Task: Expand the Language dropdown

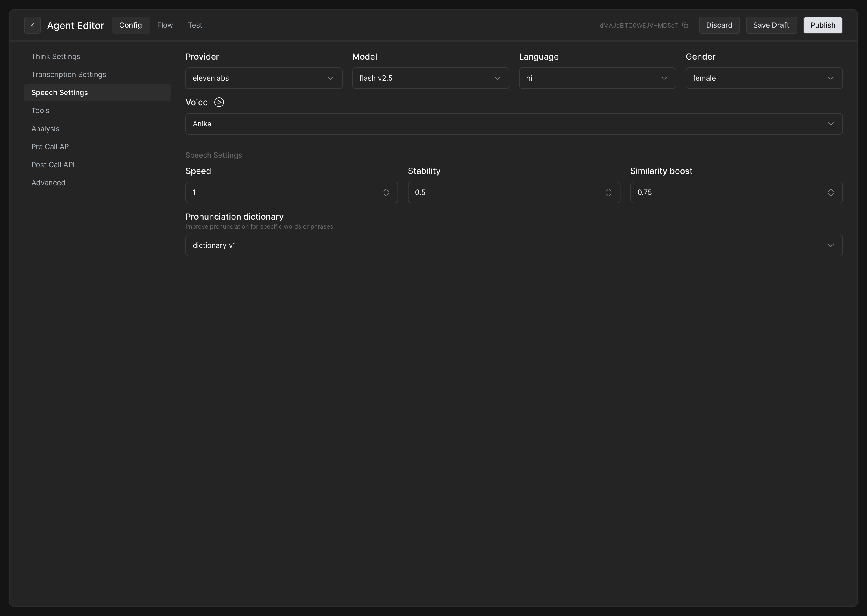Action: (597, 78)
